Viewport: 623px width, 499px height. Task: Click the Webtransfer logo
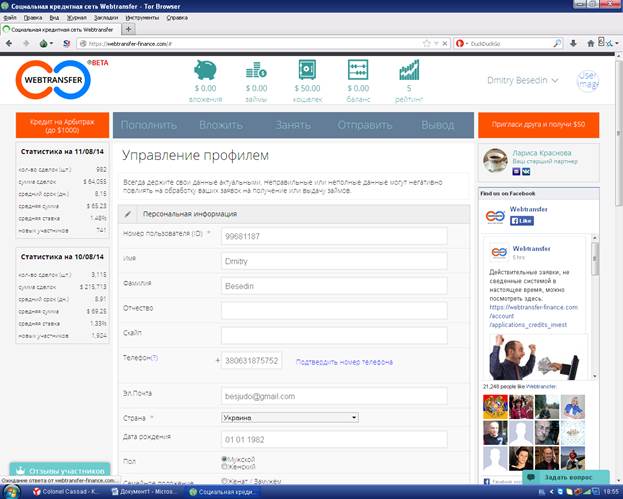(53, 79)
